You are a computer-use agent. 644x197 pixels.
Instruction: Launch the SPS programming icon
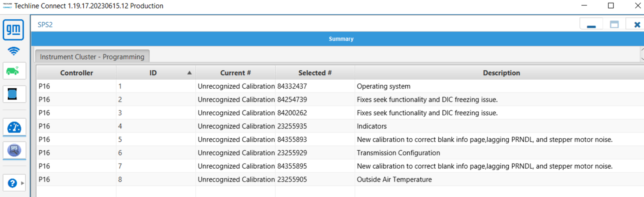pyautogui.click(x=14, y=150)
